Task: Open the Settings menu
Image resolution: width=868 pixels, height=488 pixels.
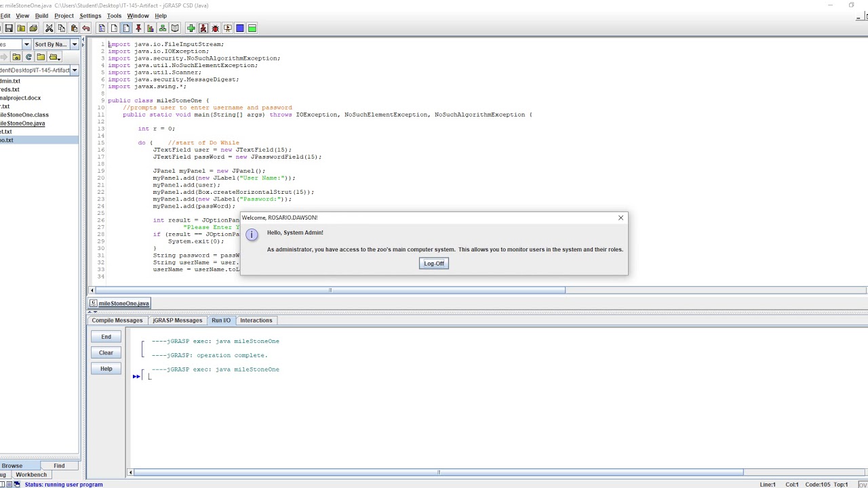Action: pyautogui.click(x=90, y=16)
